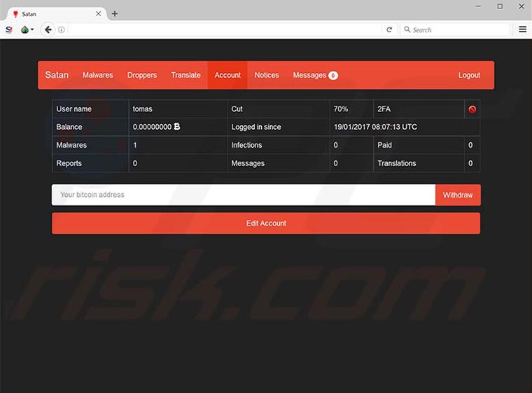This screenshot has width=532, height=393.
Task: Open the browser hamburger menu
Action: pos(522,29)
